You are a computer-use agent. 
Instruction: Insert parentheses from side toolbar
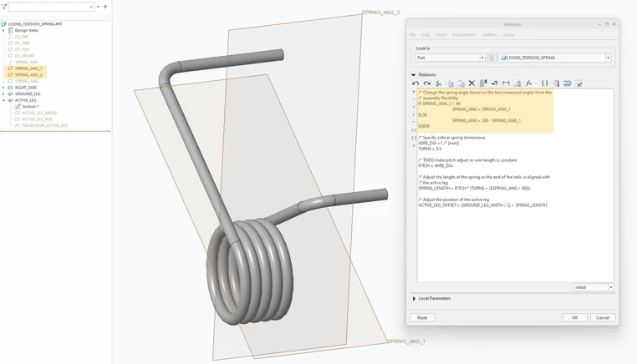[414, 130]
